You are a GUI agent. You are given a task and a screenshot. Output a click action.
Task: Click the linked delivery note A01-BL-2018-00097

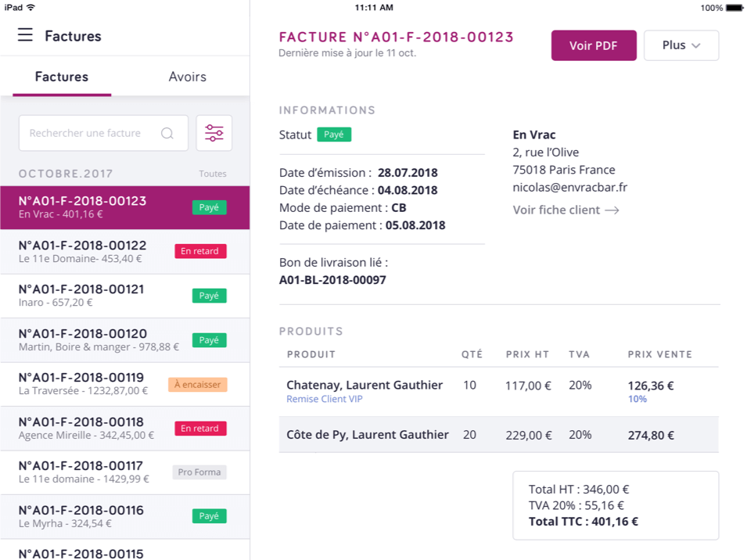(x=332, y=280)
